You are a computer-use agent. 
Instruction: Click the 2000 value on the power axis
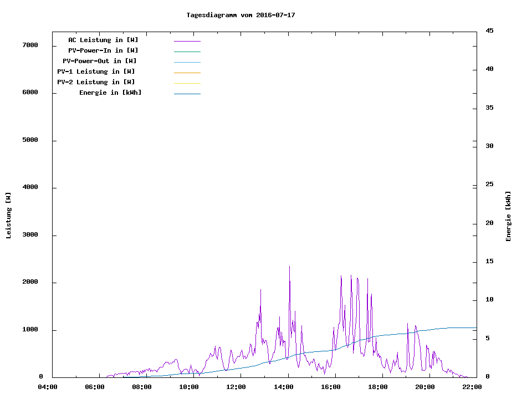point(30,282)
